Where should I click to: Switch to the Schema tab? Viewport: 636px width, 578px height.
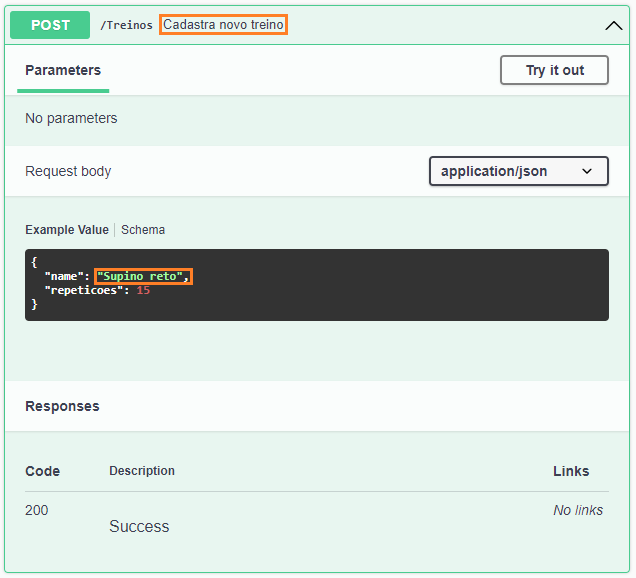tap(143, 230)
